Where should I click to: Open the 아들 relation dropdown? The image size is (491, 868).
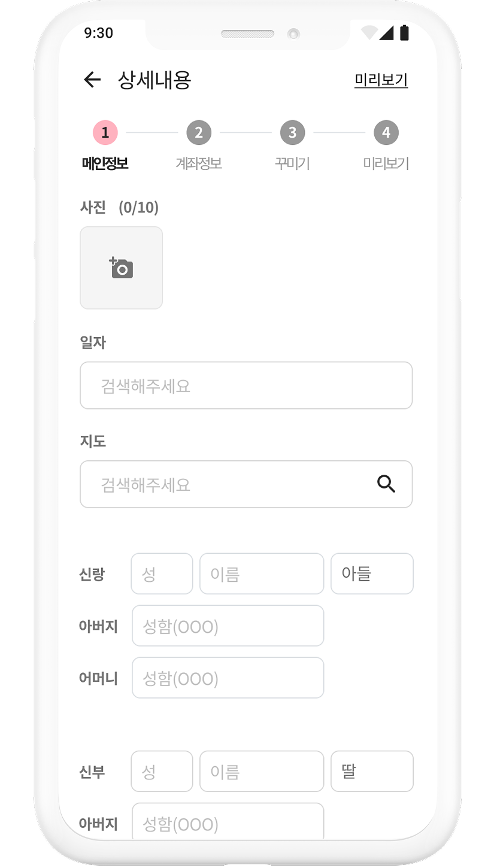point(372,573)
